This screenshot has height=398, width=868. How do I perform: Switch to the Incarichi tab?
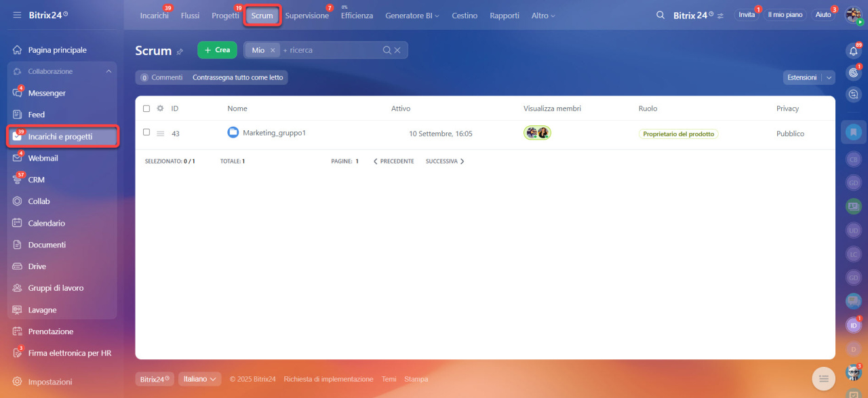(155, 16)
